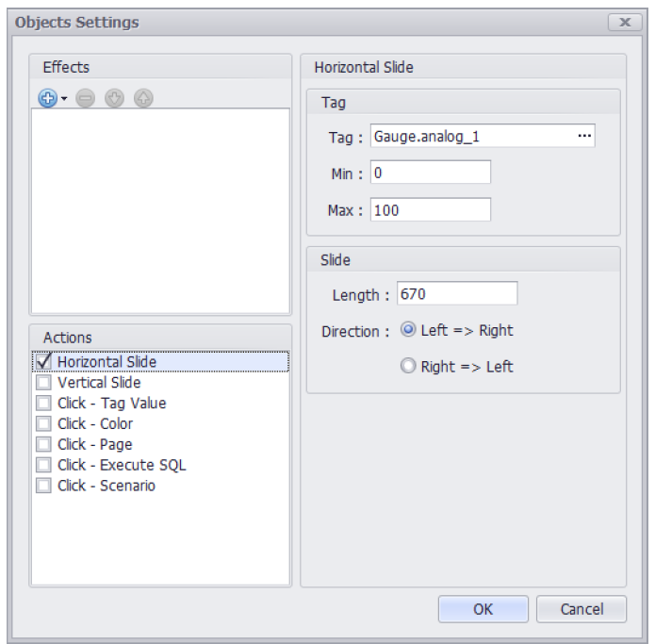Image resolution: width=655 pixels, height=644 pixels.
Task: Check the Click - Tag Value action
Action: 43,403
